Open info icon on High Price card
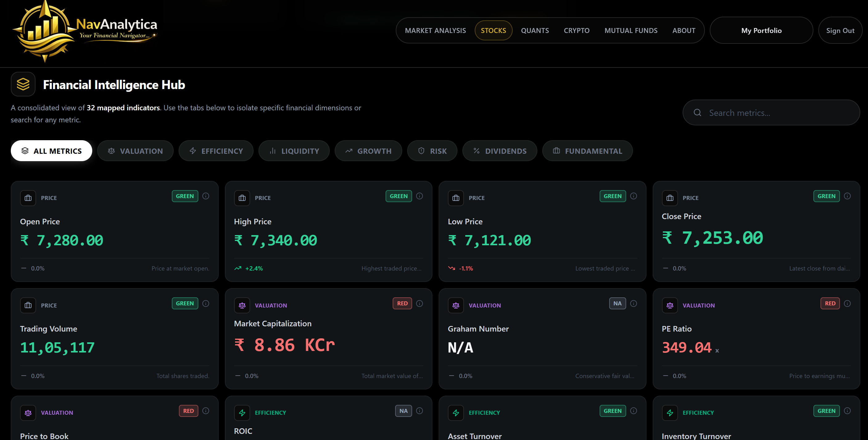868x440 pixels. 420,196
